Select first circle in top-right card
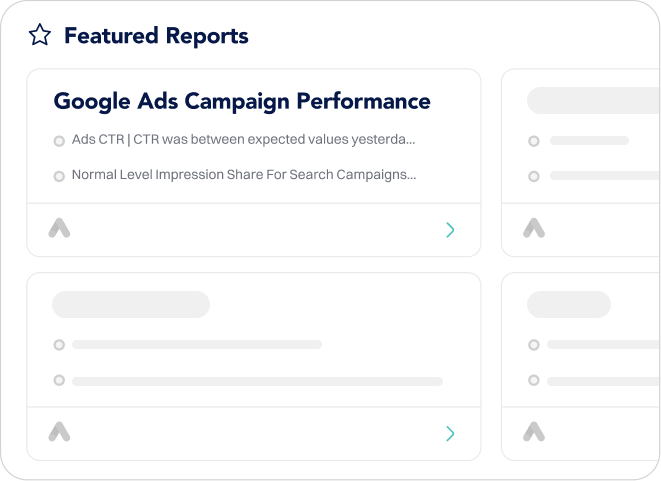This screenshot has width=661, height=481. (x=534, y=141)
